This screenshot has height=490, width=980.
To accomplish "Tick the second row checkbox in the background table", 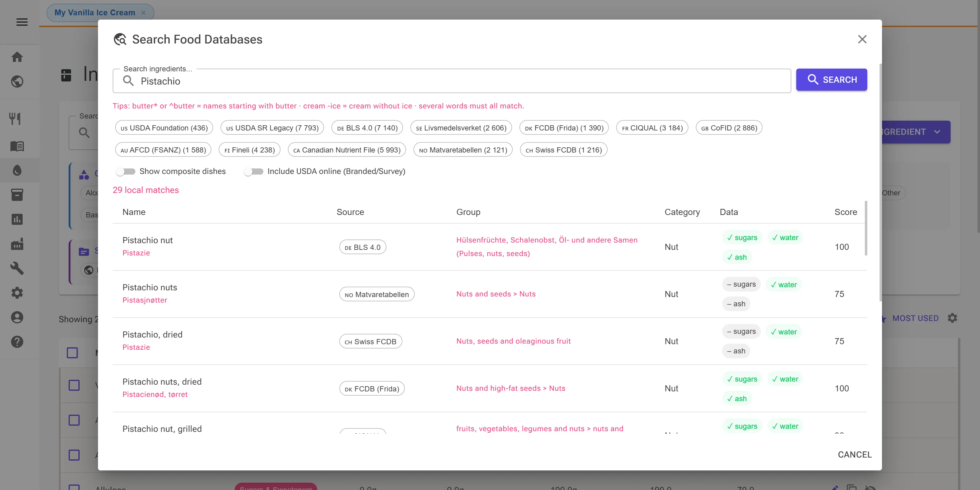I will pyautogui.click(x=74, y=420).
